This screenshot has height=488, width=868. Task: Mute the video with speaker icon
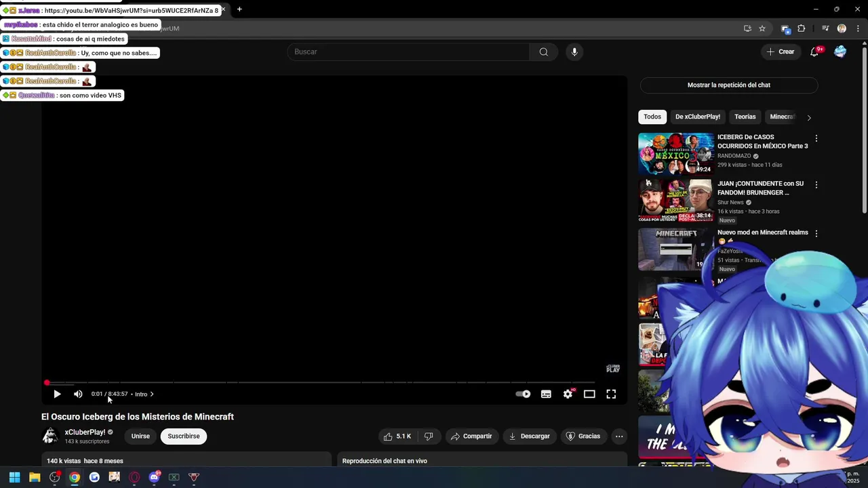point(78,394)
